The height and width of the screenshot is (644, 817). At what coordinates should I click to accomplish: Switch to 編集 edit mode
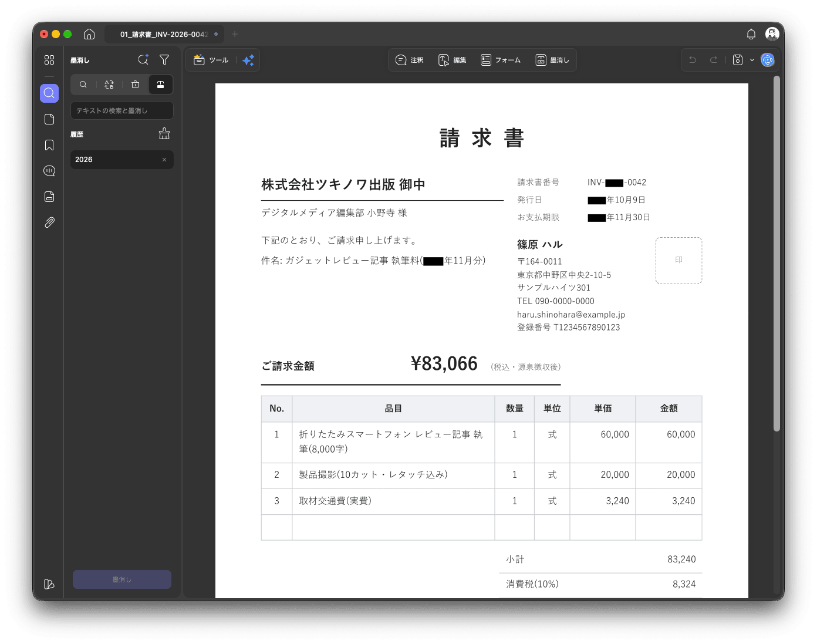[453, 60]
